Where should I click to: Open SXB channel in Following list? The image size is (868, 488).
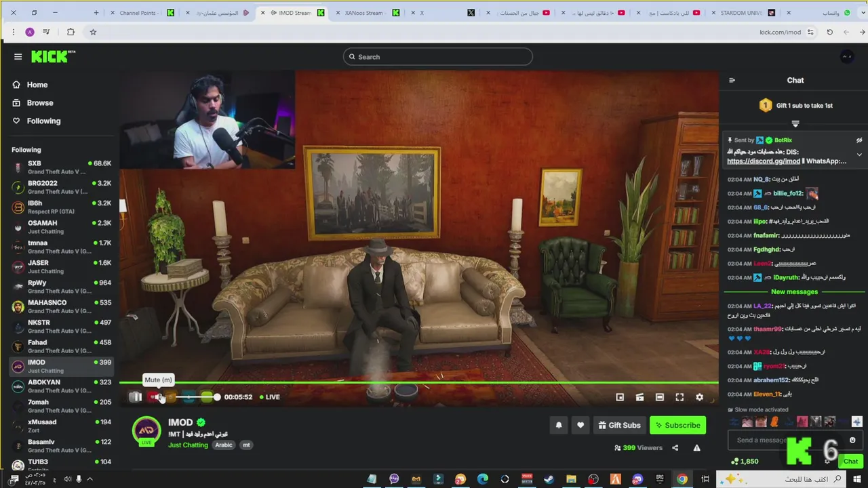pyautogui.click(x=61, y=167)
